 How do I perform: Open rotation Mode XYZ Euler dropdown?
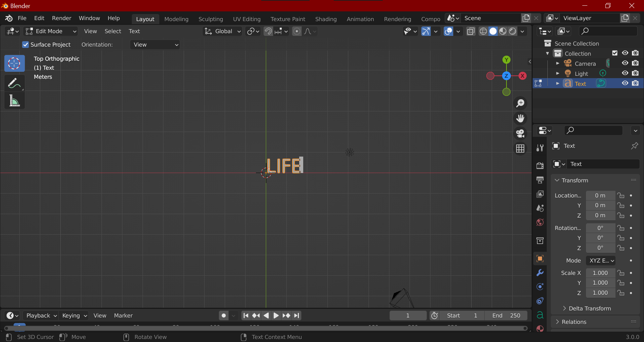coord(600,261)
